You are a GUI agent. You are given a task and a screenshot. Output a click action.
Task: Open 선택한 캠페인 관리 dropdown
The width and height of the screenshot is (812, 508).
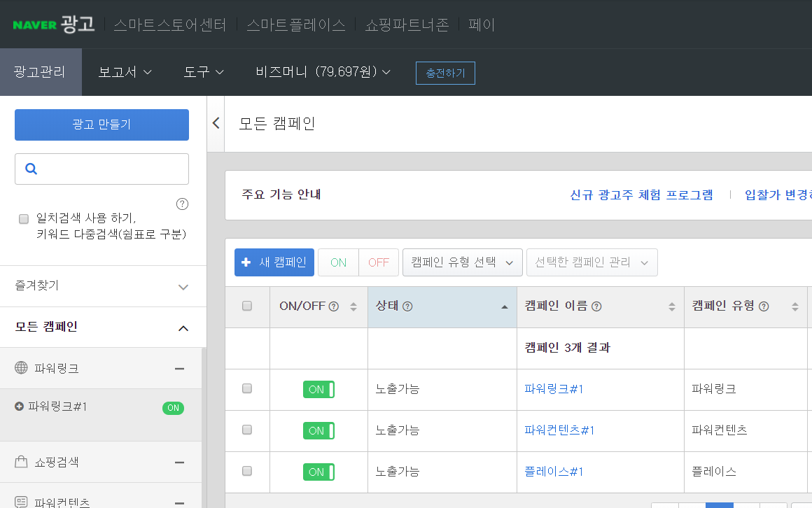pos(592,262)
